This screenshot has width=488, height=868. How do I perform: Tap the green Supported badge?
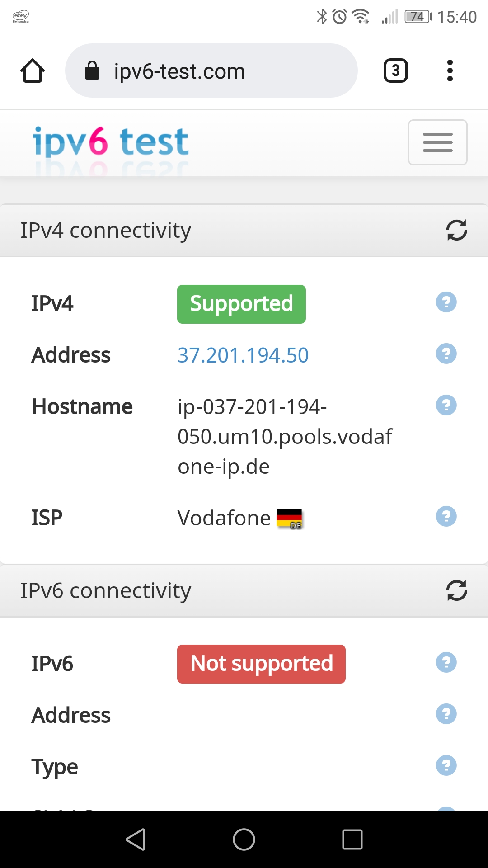point(241,304)
